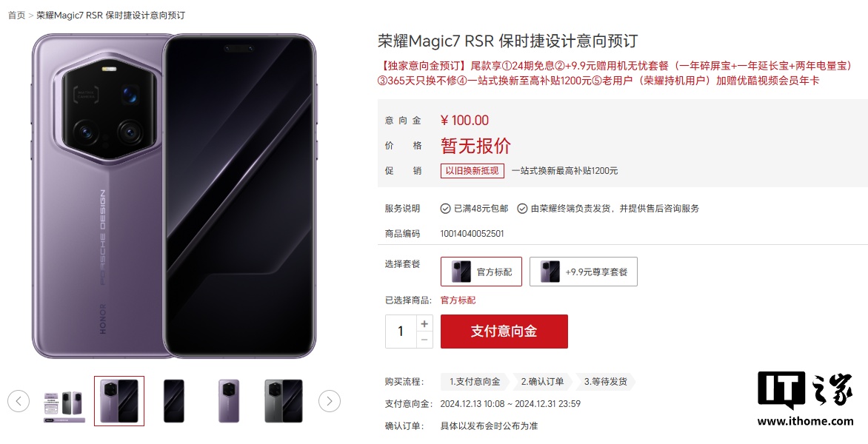
Task: Increase quantity with the plus button
Action: pyautogui.click(x=424, y=323)
